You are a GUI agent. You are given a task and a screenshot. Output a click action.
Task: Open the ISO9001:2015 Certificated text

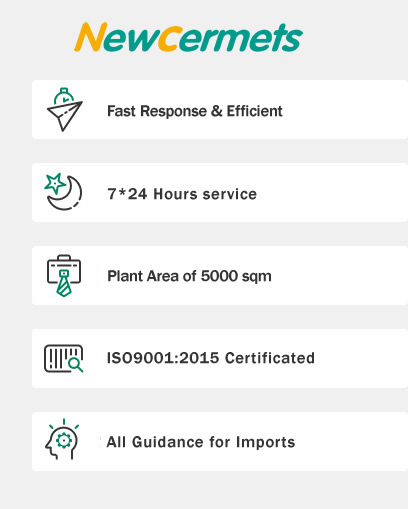[x=210, y=358]
